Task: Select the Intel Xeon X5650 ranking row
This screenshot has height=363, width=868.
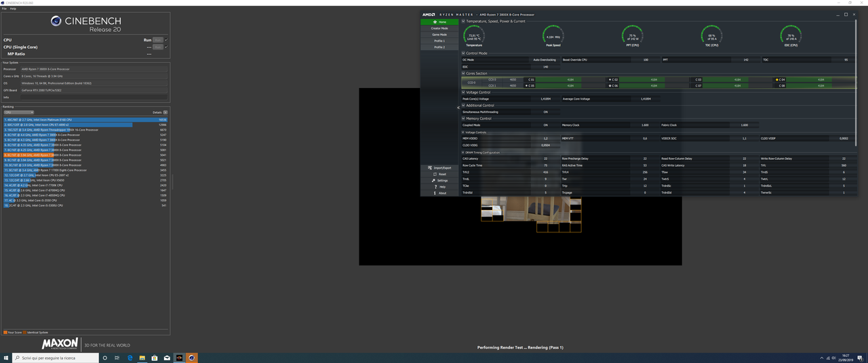Action: 85,180
